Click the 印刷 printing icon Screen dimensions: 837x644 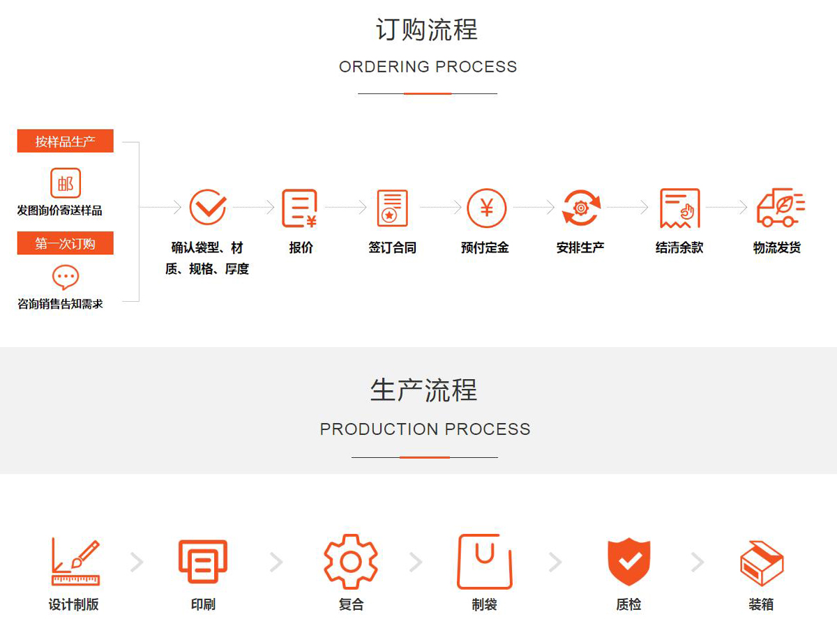[x=203, y=562]
